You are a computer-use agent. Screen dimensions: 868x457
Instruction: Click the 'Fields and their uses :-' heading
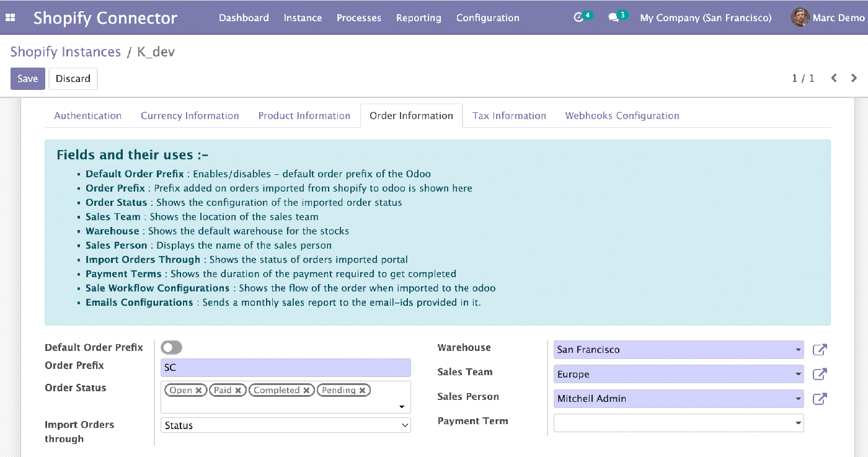tap(133, 155)
